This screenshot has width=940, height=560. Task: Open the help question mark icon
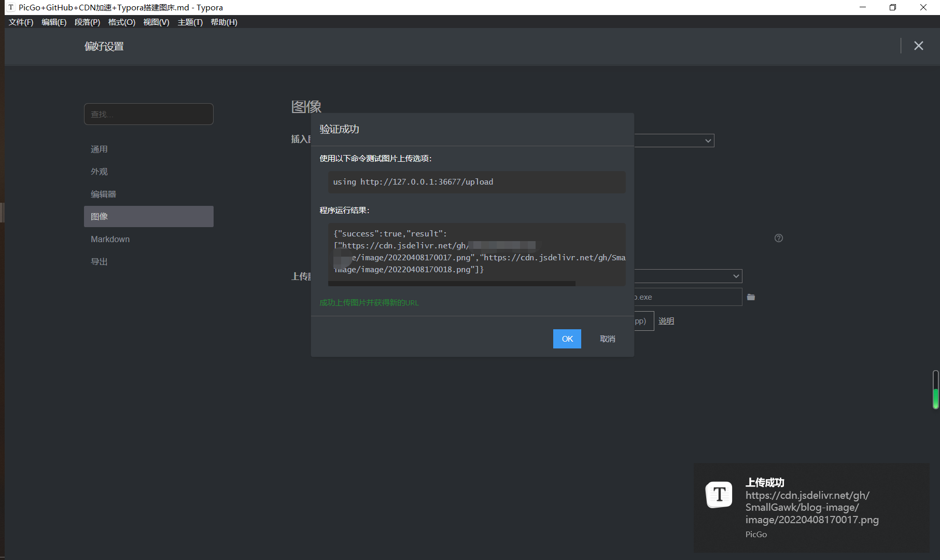pos(778,238)
